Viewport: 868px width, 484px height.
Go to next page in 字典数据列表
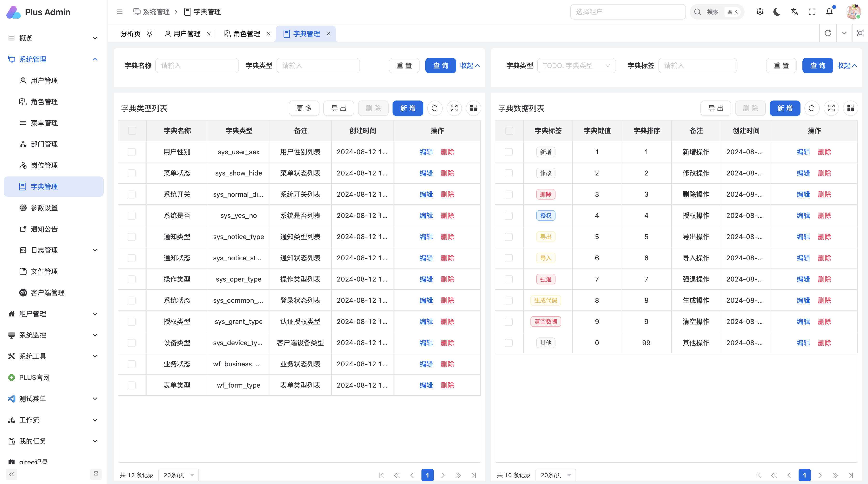pos(820,475)
